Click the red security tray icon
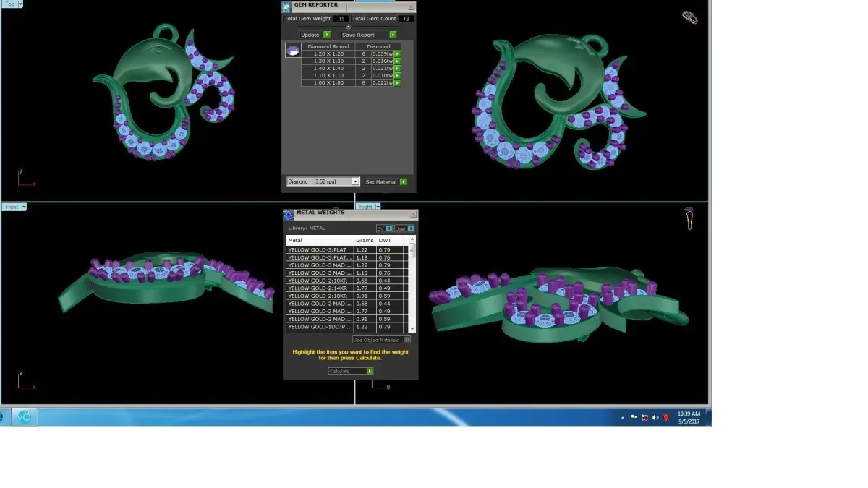The height and width of the screenshot is (488, 868). 666,417
